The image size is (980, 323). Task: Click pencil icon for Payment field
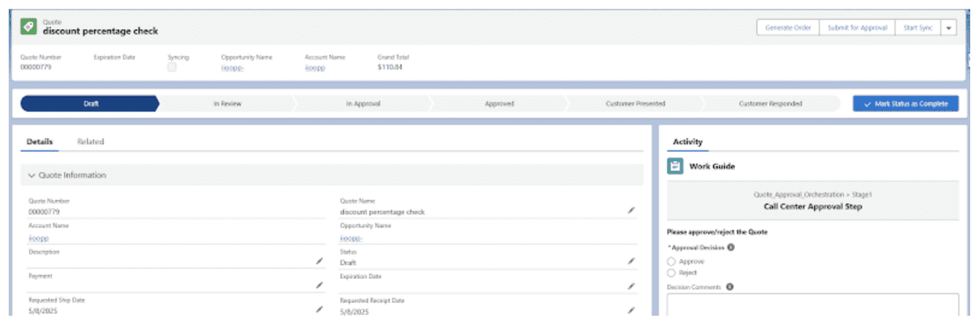[319, 285]
